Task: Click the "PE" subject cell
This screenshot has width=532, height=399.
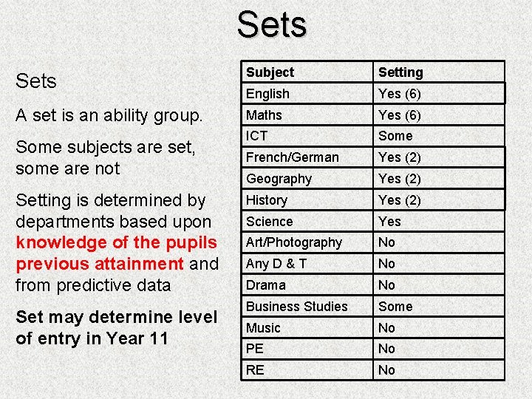Action: tap(254, 349)
